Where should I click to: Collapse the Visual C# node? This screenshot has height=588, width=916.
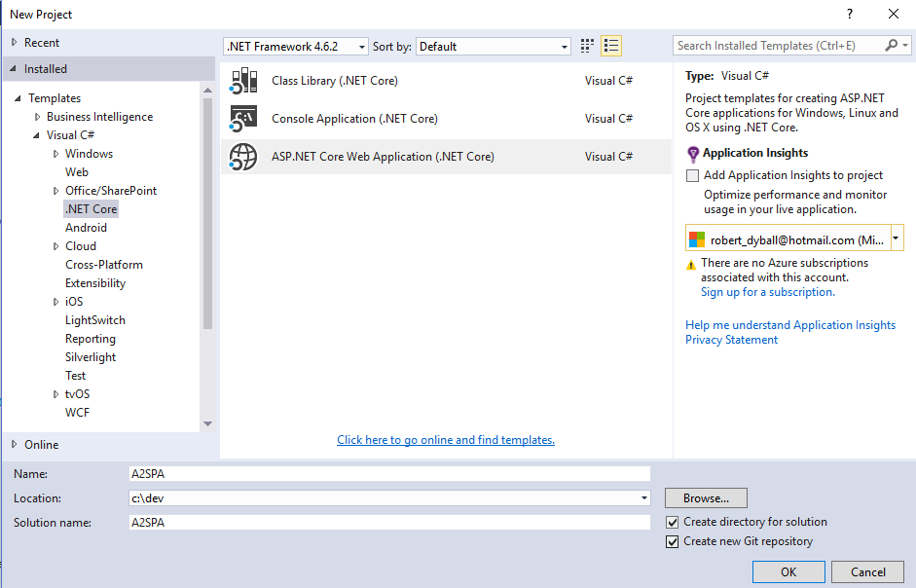pyautogui.click(x=36, y=135)
